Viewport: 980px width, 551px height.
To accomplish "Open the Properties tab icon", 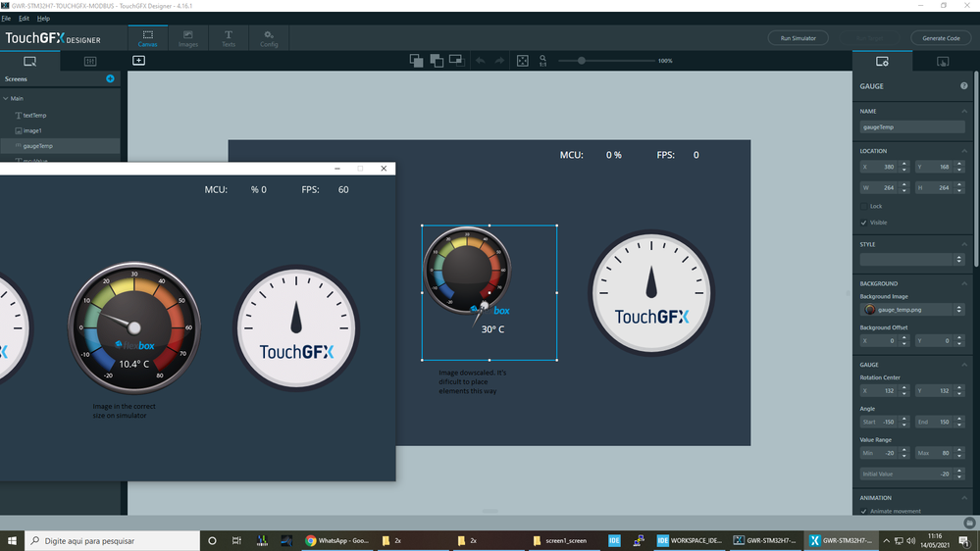I will (x=882, y=61).
